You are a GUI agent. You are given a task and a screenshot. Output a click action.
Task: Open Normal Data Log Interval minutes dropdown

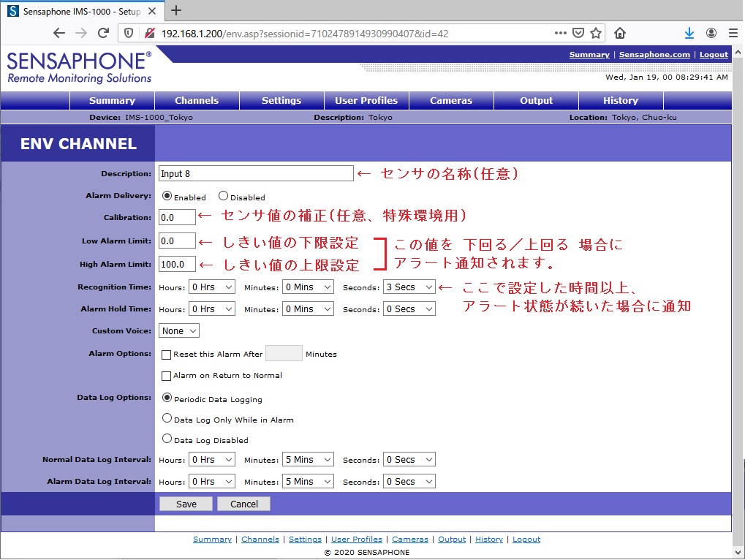tap(308, 459)
